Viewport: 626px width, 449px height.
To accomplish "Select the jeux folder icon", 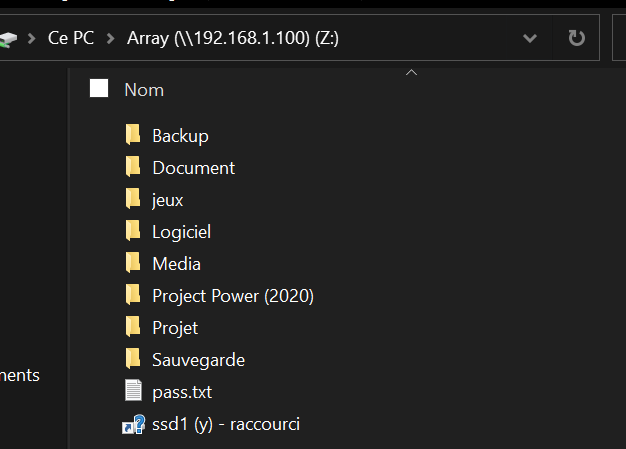I will (x=133, y=198).
